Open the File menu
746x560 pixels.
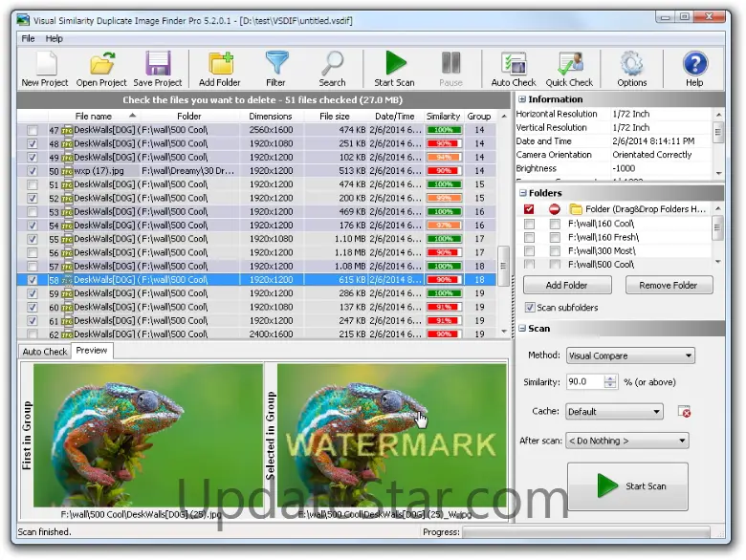[28, 38]
